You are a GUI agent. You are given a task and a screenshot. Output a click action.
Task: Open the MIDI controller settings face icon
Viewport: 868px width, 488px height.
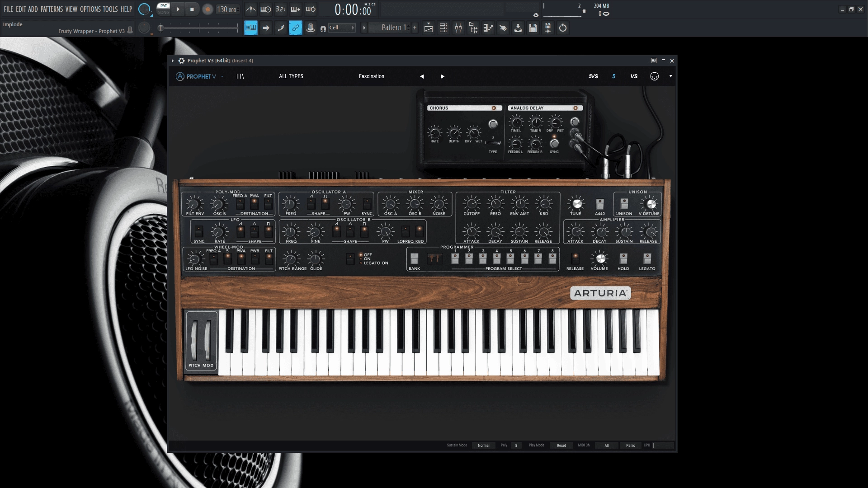coord(655,76)
